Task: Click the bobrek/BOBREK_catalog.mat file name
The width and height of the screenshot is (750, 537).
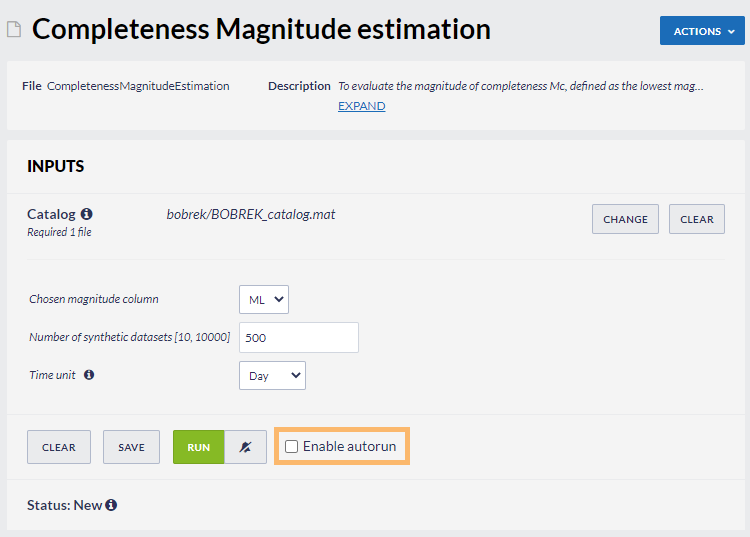Action: click(x=251, y=214)
